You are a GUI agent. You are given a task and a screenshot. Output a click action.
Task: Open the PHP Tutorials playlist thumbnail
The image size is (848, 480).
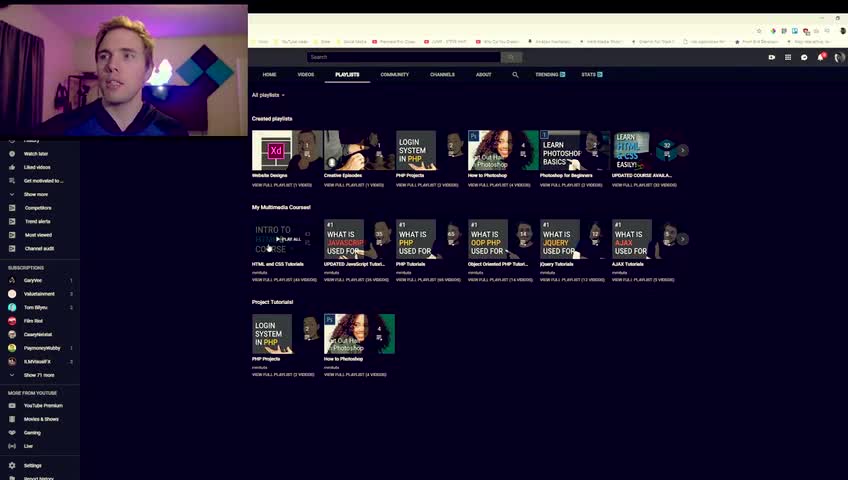431,239
